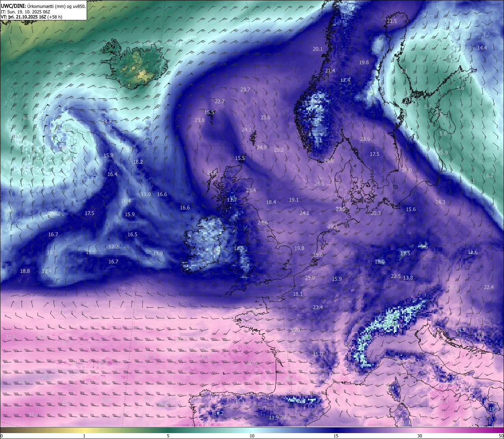The height and width of the screenshot is (439, 504).
Task: Click the 16.2 value in the Atlantic
Action: [x=138, y=162]
